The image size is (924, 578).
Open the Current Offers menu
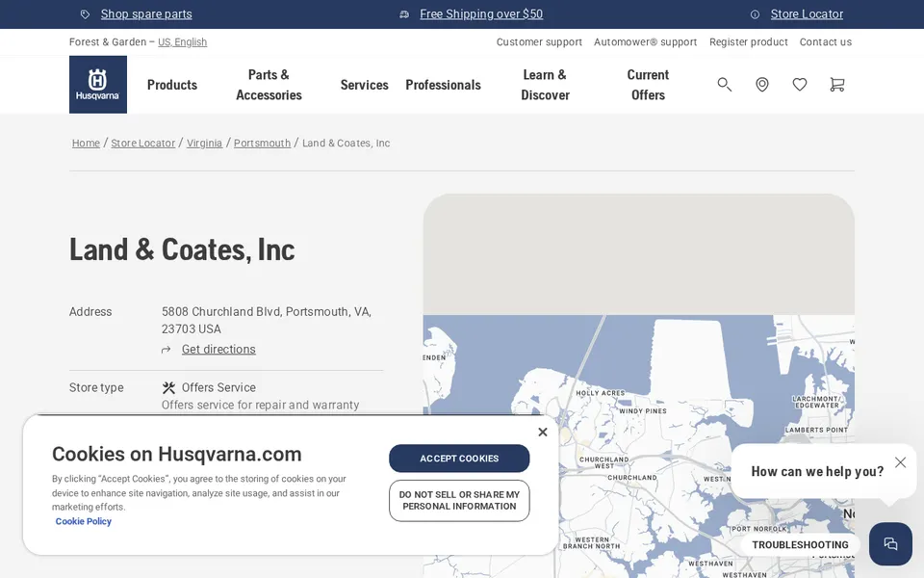click(648, 85)
